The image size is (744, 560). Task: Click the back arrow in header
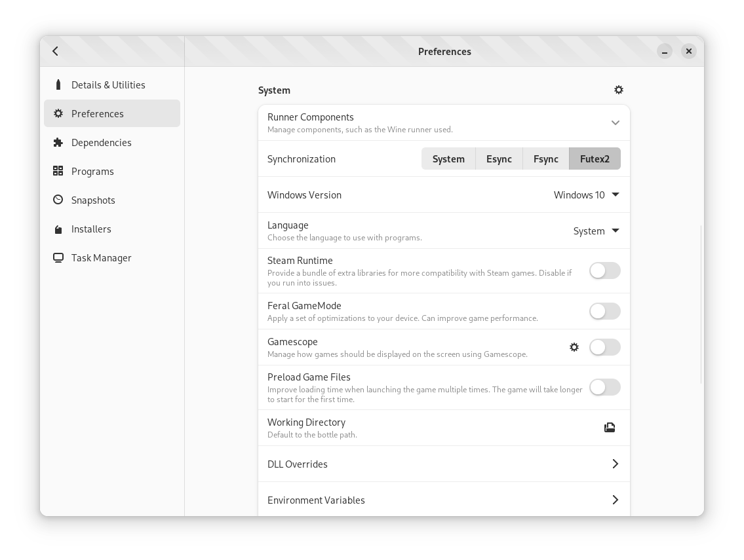pyautogui.click(x=56, y=51)
